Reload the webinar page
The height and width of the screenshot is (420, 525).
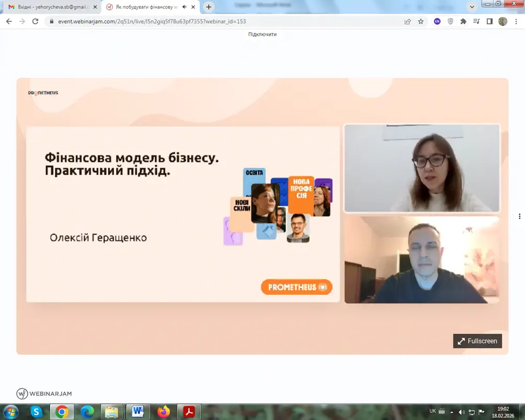point(35,21)
